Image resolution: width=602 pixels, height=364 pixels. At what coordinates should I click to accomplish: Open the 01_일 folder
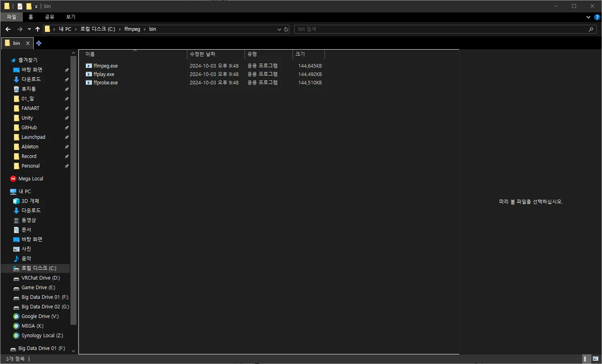(x=28, y=98)
